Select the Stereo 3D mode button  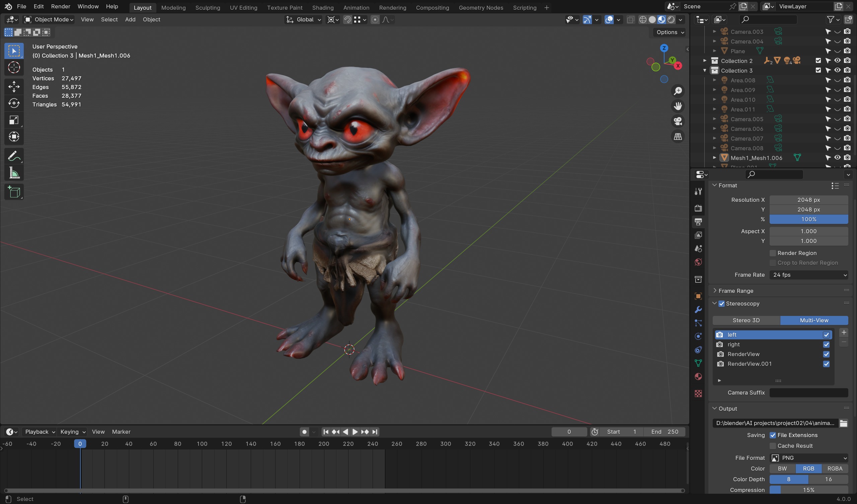(746, 320)
